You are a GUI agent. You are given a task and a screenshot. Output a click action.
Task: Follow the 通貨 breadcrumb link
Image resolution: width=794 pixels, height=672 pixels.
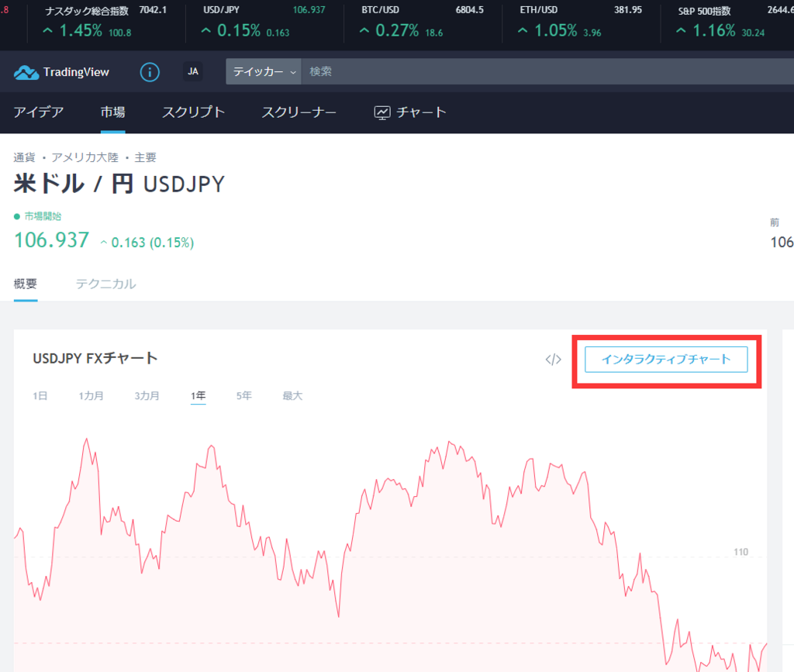(x=24, y=157)
